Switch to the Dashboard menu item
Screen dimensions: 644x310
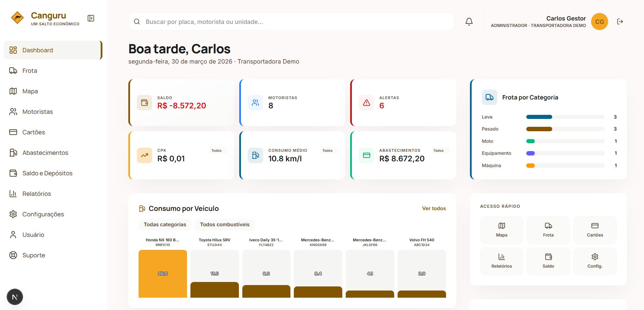tap(38, 50)
